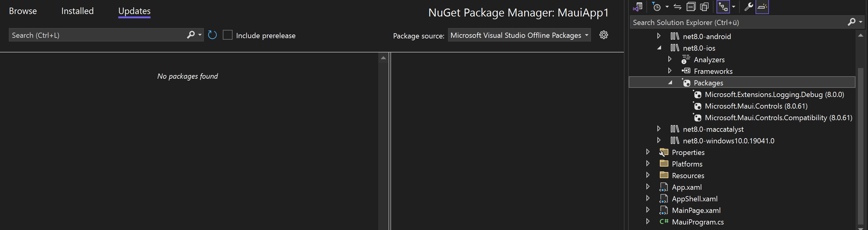This screenshot has height=230, width=868.
Task: Open the Pending Changes Filter dropdown arrow
Action: [667, 7]
